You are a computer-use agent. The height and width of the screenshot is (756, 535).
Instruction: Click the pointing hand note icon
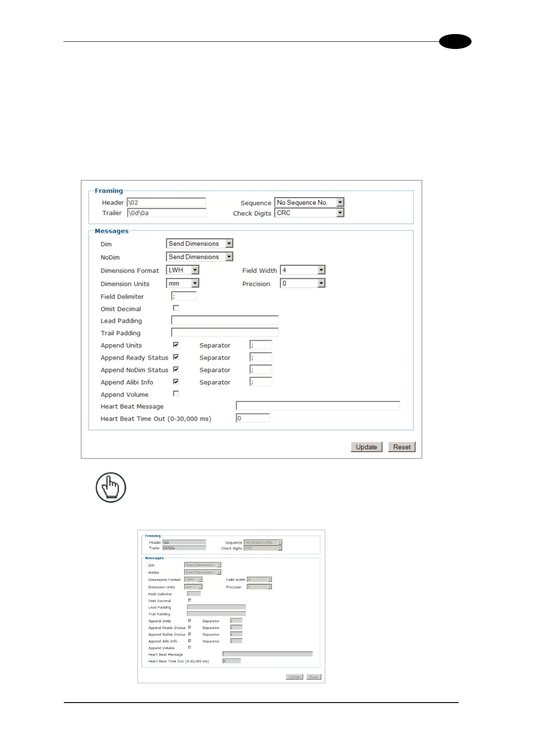click(111, 488)
